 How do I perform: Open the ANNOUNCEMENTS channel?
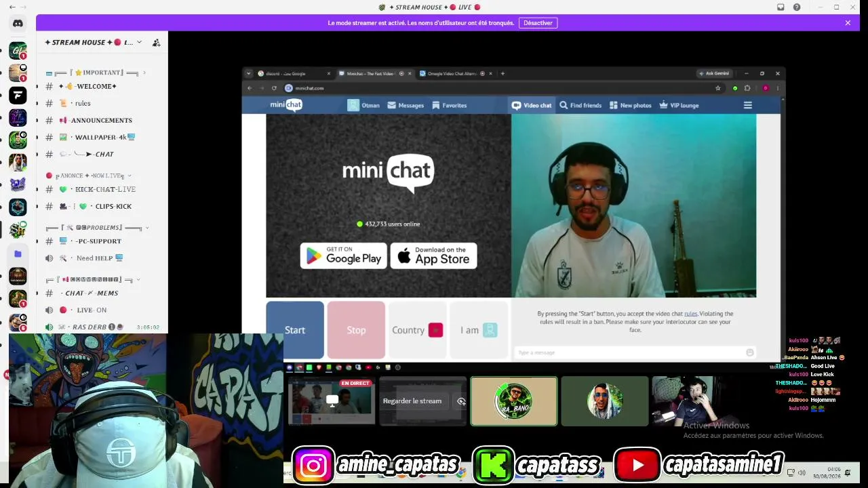(x=102, y=121)
